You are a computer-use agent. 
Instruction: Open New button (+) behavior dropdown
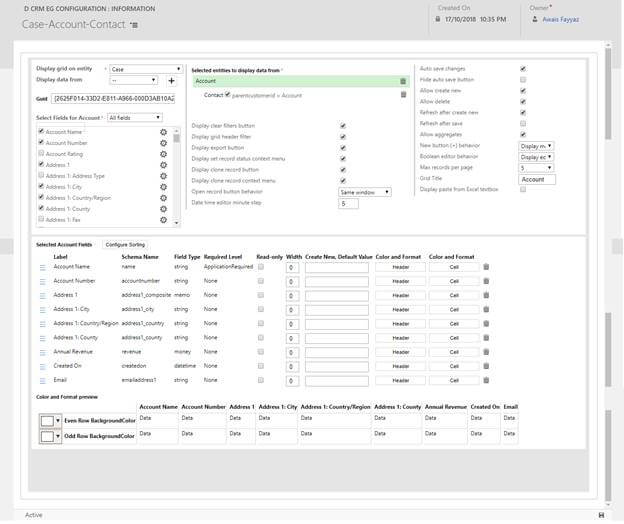coord(536,146)
